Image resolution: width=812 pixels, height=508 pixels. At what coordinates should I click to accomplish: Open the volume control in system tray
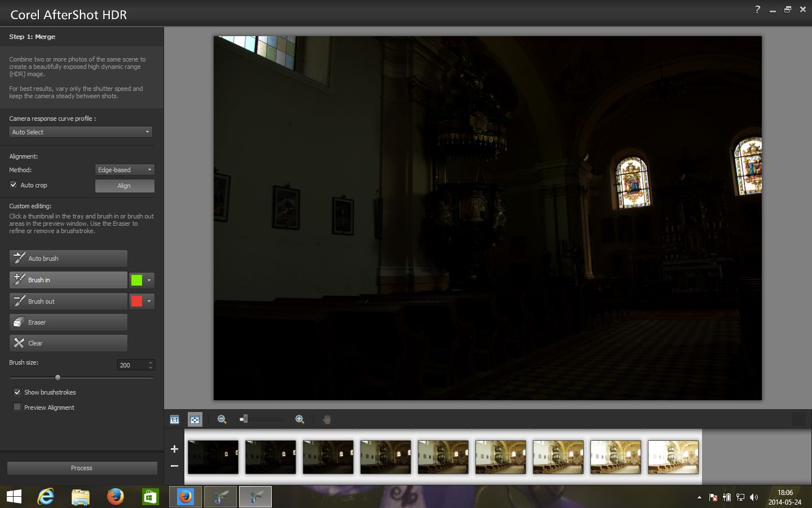click(x=754, y=497)
